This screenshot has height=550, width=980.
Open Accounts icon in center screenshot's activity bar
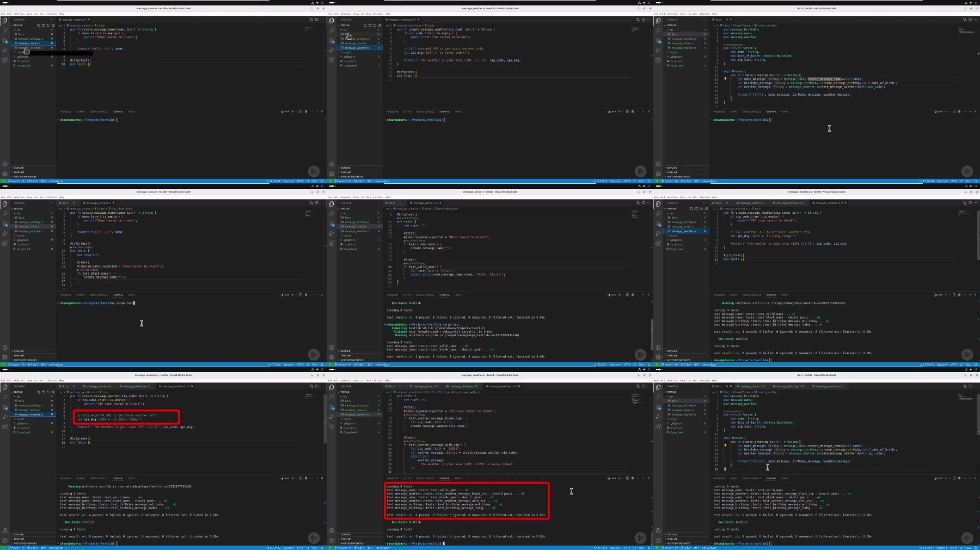coord(332,347)
